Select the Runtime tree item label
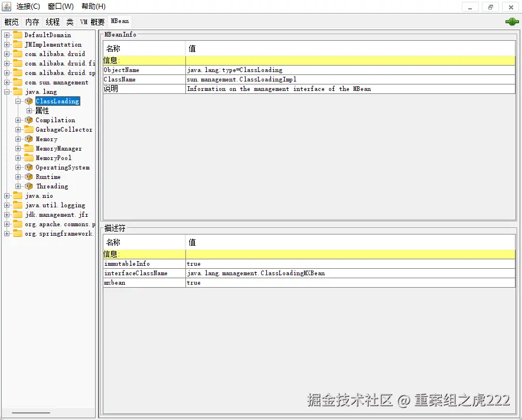 48,177
